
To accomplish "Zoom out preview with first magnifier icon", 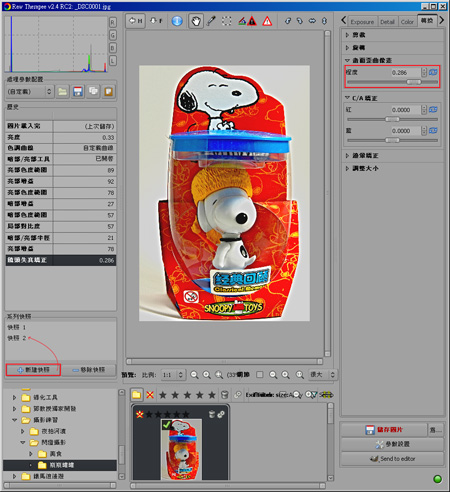I will coord(194,375).
